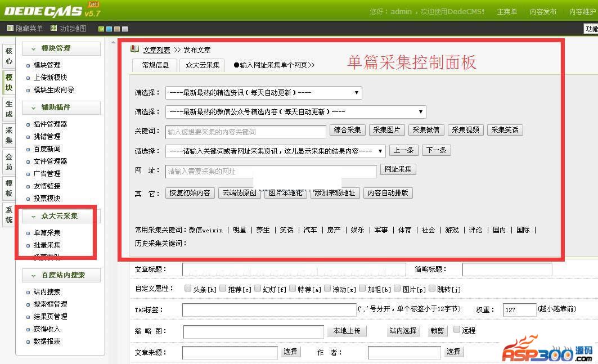Image resolution: width=598 pixels, height=364 pixels.
Task: Open 挑错管理 in sidebar
Action: [x=47, y=136]
